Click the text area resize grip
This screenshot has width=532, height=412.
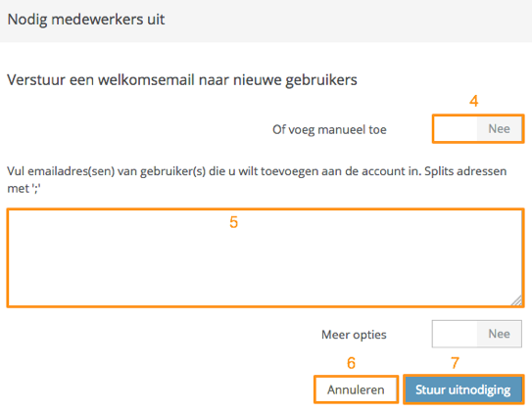[516, 300]
